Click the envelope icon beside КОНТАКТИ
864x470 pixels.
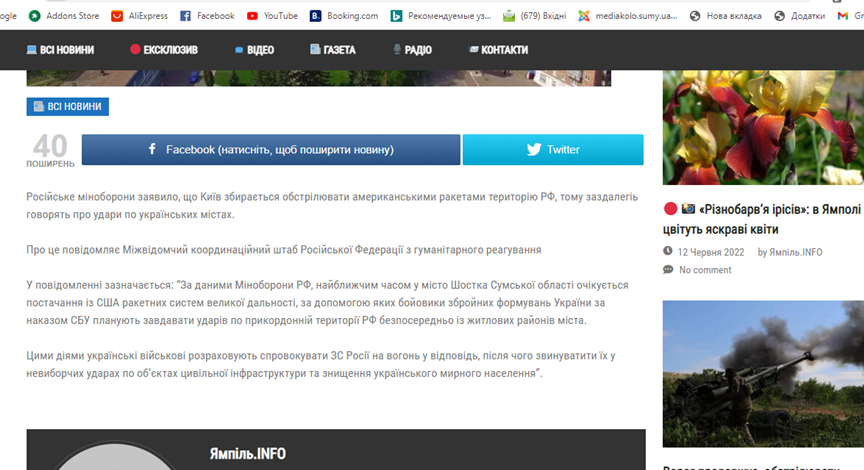[x=474, y=49]
